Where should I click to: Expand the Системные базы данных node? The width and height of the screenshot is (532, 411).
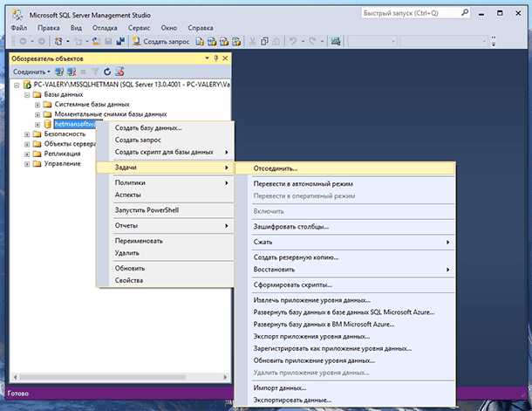(x=38, y=105)
